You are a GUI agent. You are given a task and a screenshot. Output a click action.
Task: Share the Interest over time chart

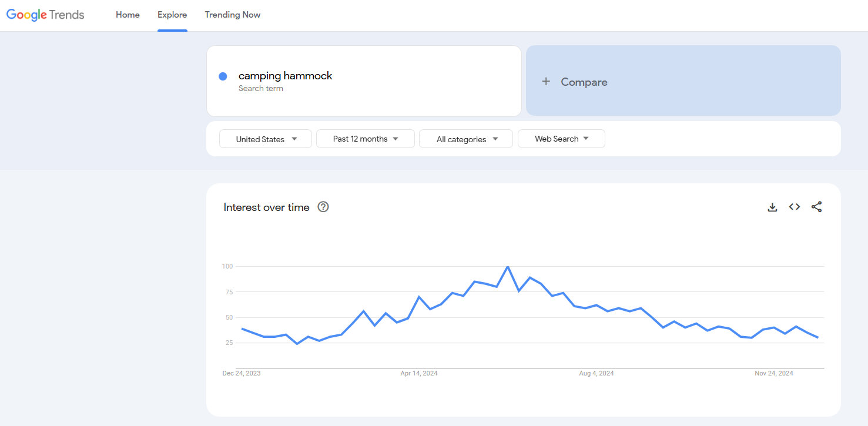coord(816,207)
